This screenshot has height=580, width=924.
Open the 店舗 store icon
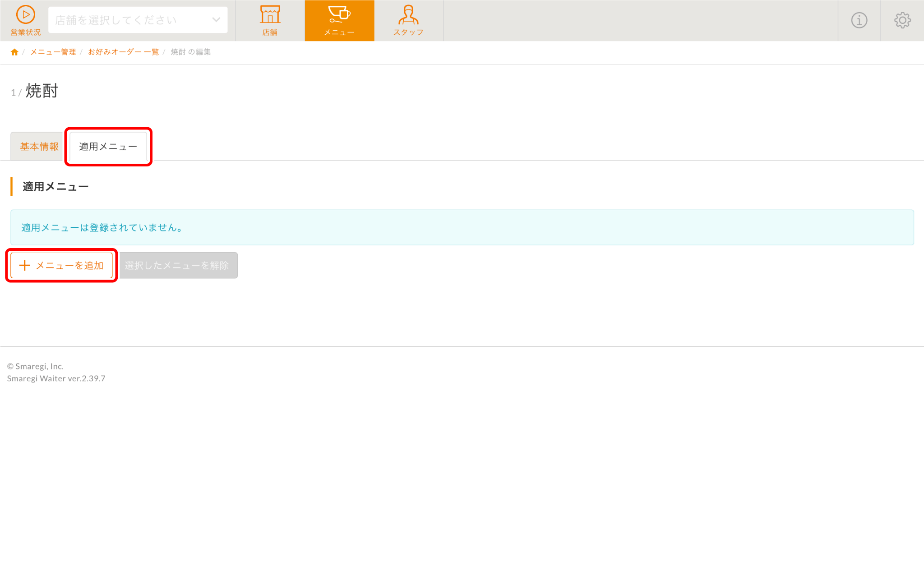[270, 15]
